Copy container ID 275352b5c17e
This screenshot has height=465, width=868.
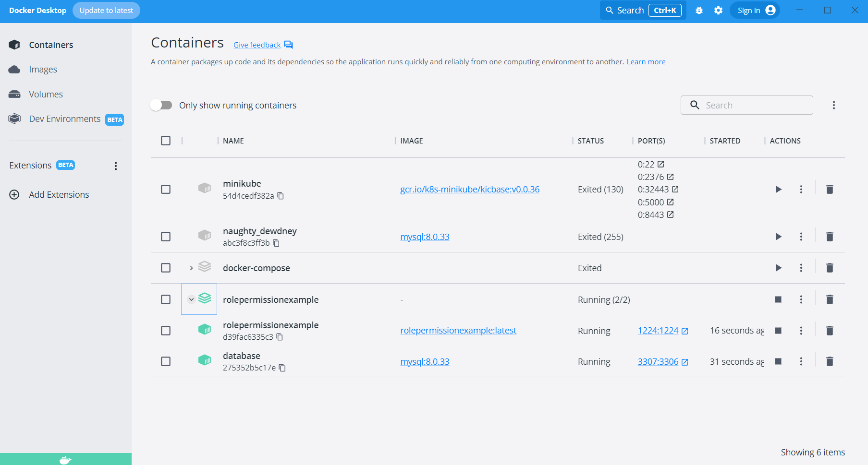tap(282, 368)
